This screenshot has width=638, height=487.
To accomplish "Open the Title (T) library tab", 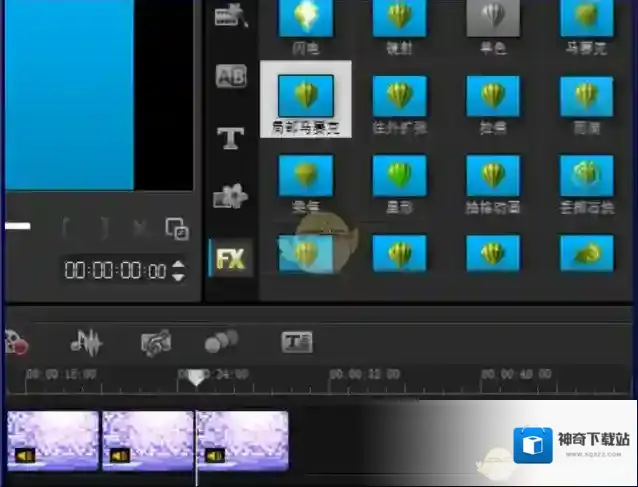I will click(231, 138).
